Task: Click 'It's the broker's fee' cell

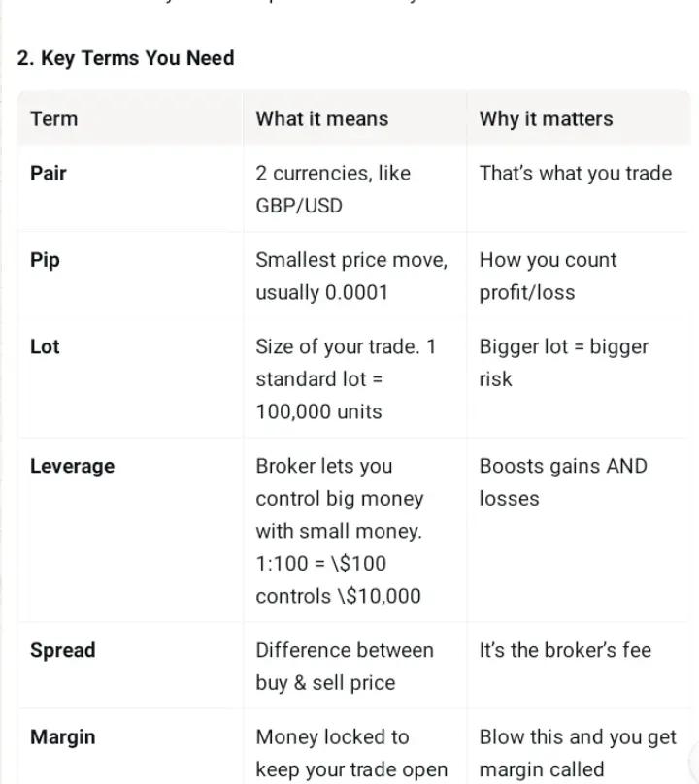Action: (x=565, y=650)
